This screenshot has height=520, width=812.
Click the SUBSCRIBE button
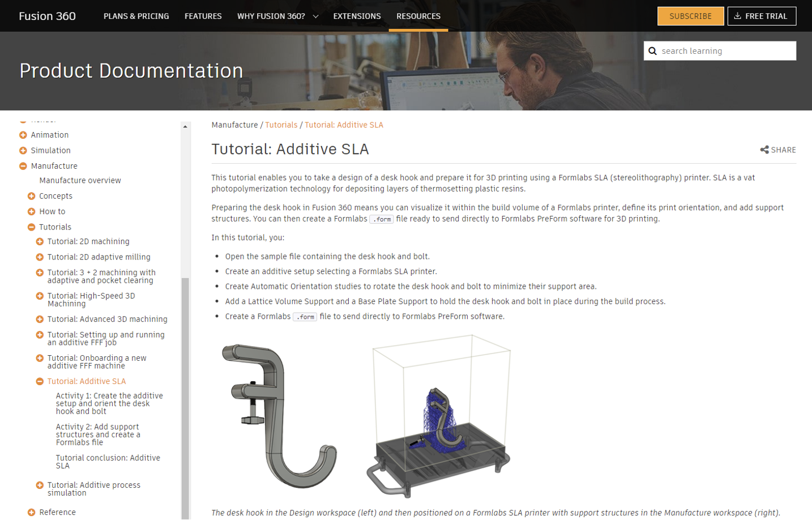pyautogui.click(x=690, y=16)
